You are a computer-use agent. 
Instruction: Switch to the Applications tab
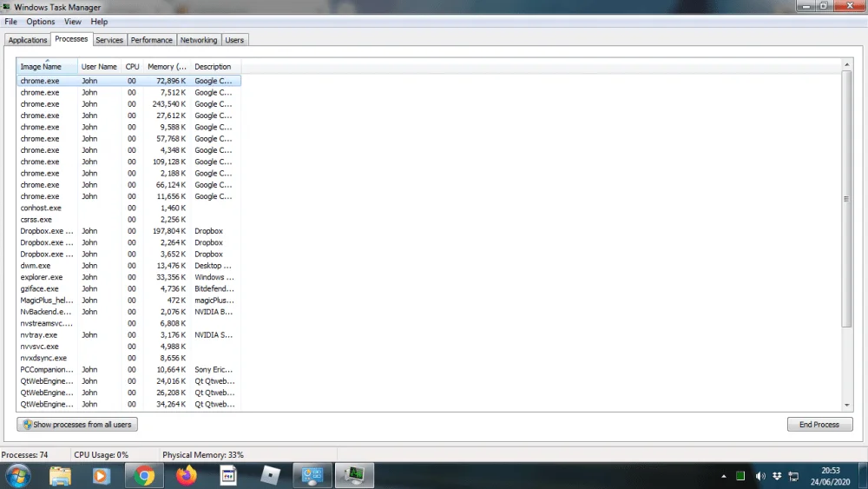coord(28,40)
